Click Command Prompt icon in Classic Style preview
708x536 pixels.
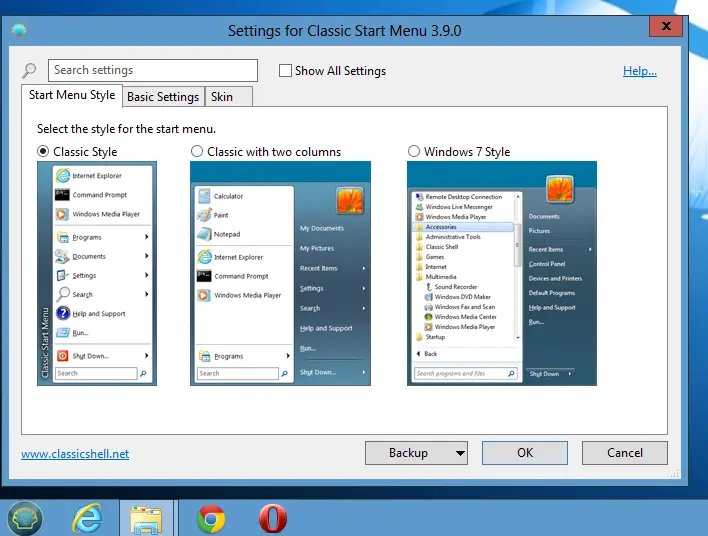62,195
